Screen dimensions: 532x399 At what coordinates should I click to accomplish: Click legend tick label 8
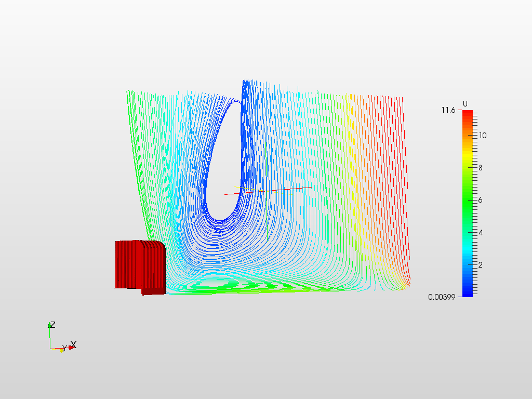coord(481,168)
